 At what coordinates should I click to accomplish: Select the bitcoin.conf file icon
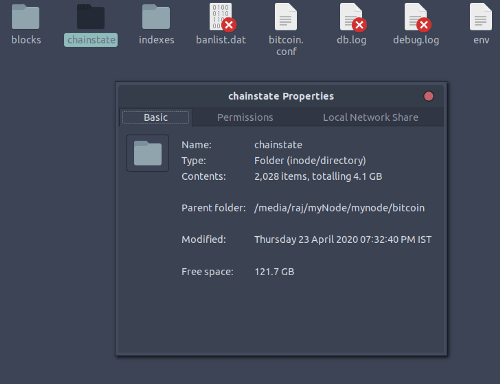(286, 17)
